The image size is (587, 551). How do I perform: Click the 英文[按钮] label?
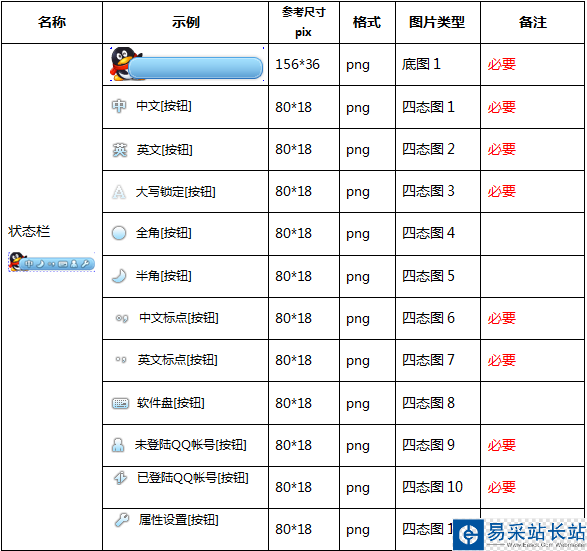[165, 150]
